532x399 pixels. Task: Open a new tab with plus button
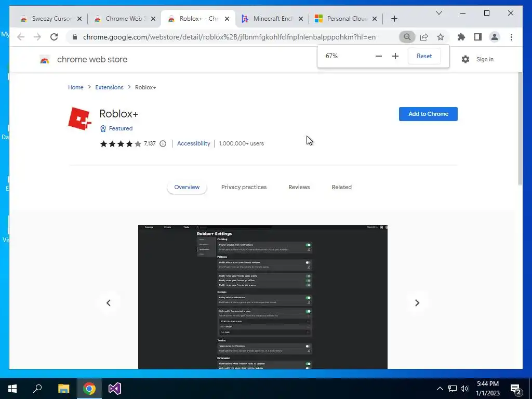pyautogui.click(x=394, y=19)
